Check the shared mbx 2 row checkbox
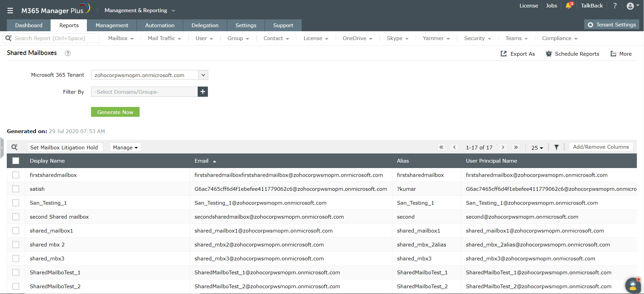 click(x=16, y=244)
